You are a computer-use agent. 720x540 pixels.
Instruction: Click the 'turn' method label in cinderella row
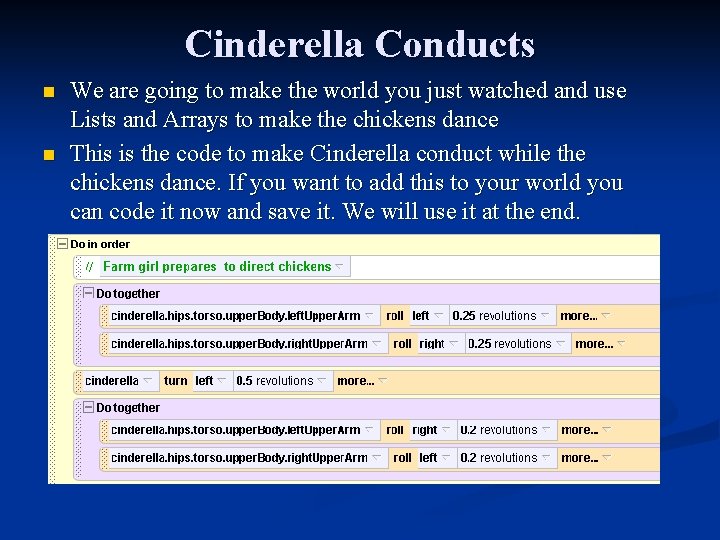click(175, 381)
